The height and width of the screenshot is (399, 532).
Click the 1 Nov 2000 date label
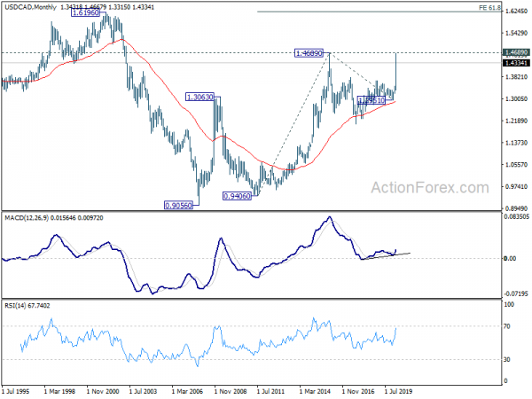tap(103, 392)
